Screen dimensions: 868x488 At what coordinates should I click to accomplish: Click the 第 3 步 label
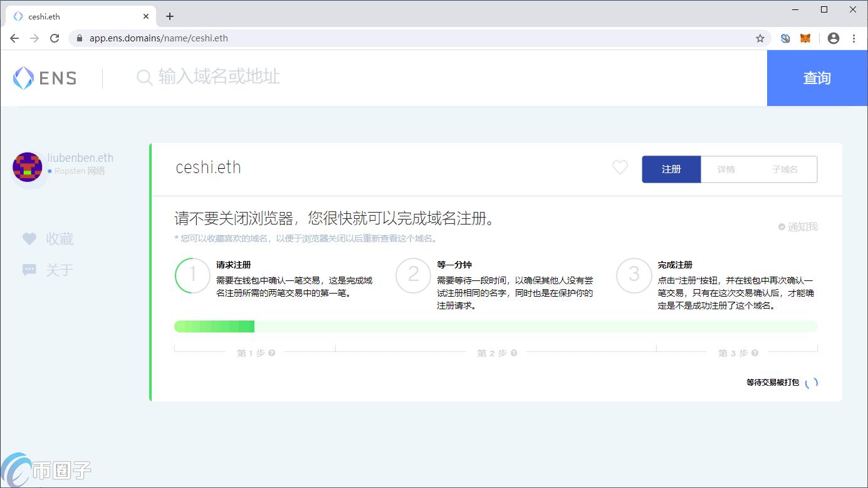pyautogui.click(x=733, y=353)
